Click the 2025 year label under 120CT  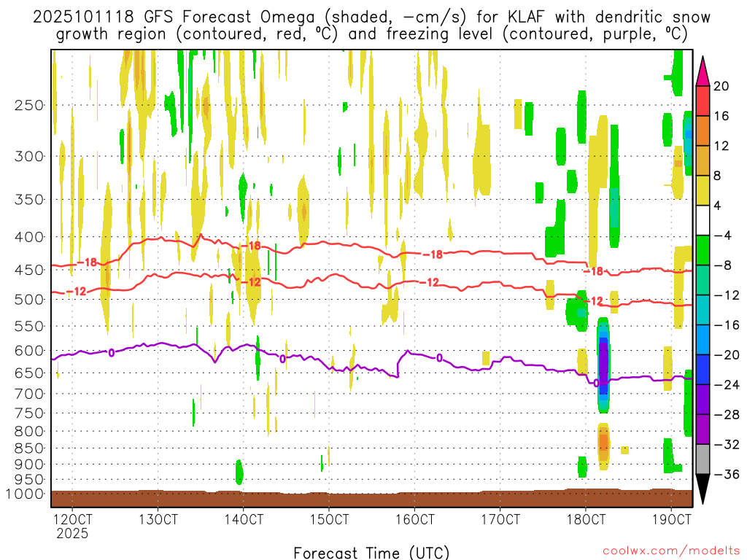click(72, 533)
